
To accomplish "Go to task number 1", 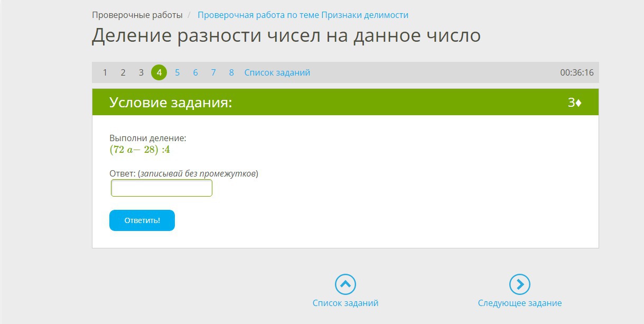I will [x=105, y=72].
